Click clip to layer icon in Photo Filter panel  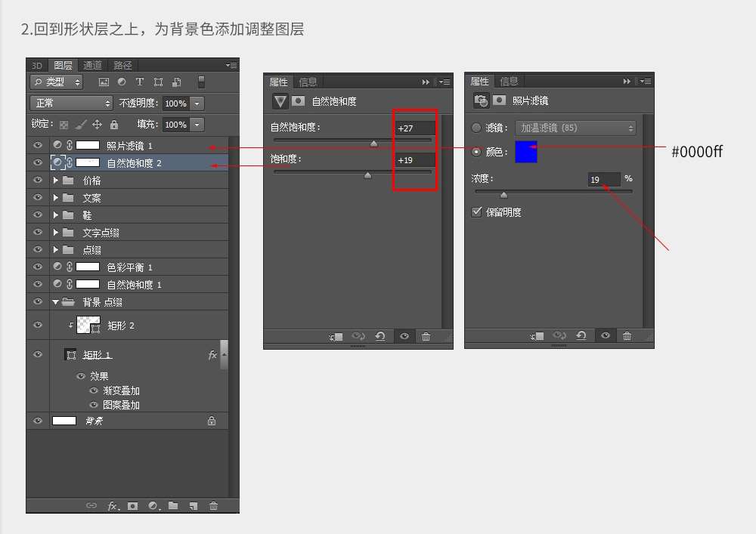pos(537,336)
